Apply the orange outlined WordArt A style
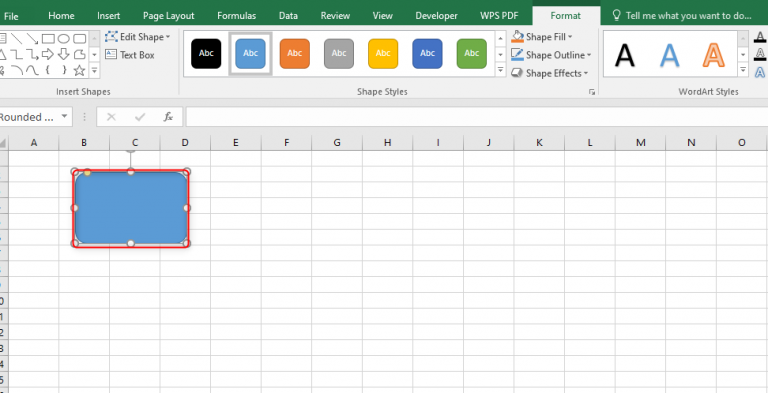This screenshot has height=393, width=768. (x=714, y=55)
